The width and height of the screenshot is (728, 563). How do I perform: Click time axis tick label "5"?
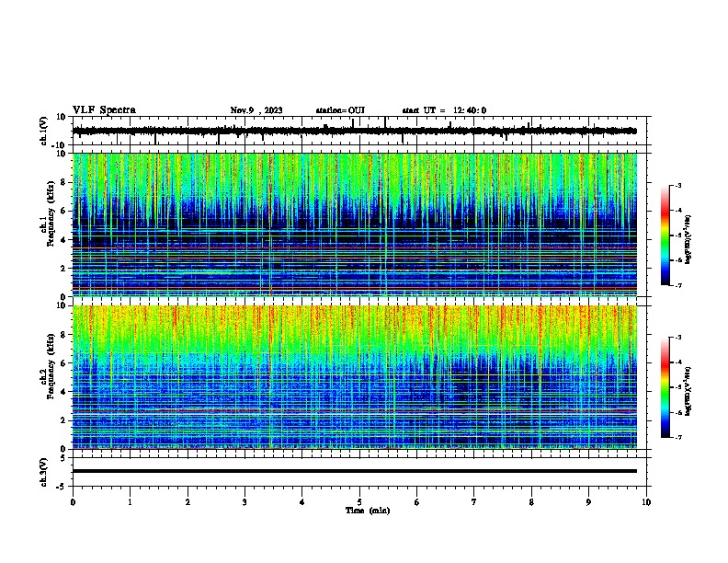point(359,502)
